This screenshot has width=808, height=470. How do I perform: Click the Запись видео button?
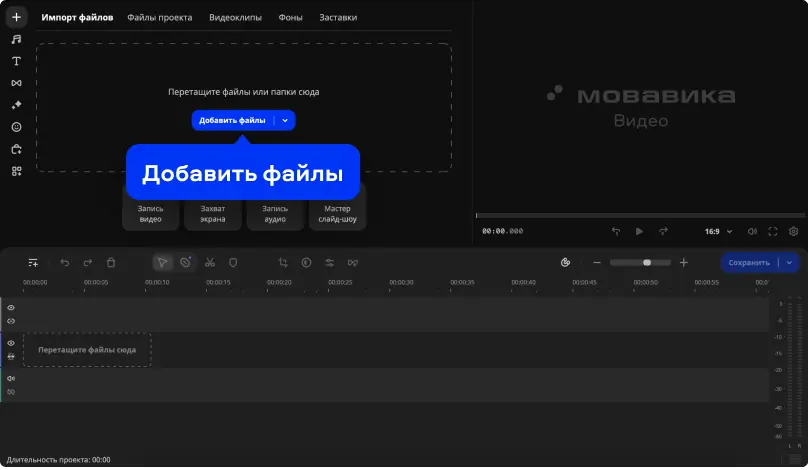(150, 214)
